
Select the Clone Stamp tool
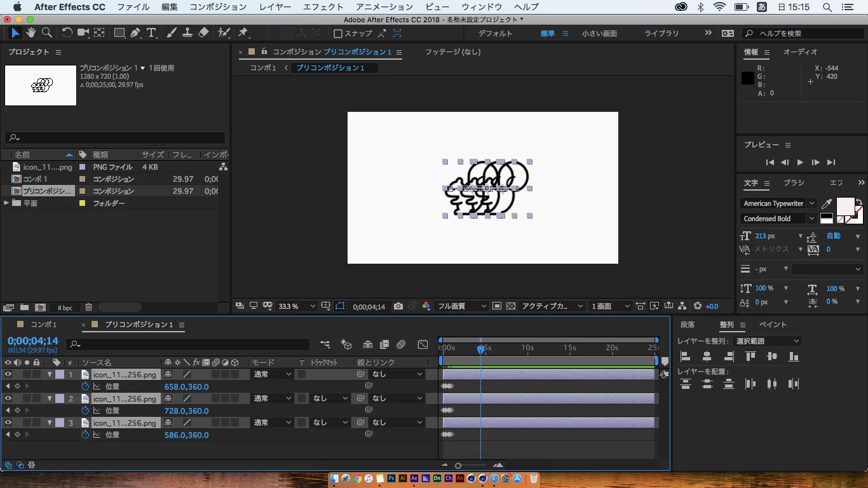pyautogui.click(x=187, y=33)
